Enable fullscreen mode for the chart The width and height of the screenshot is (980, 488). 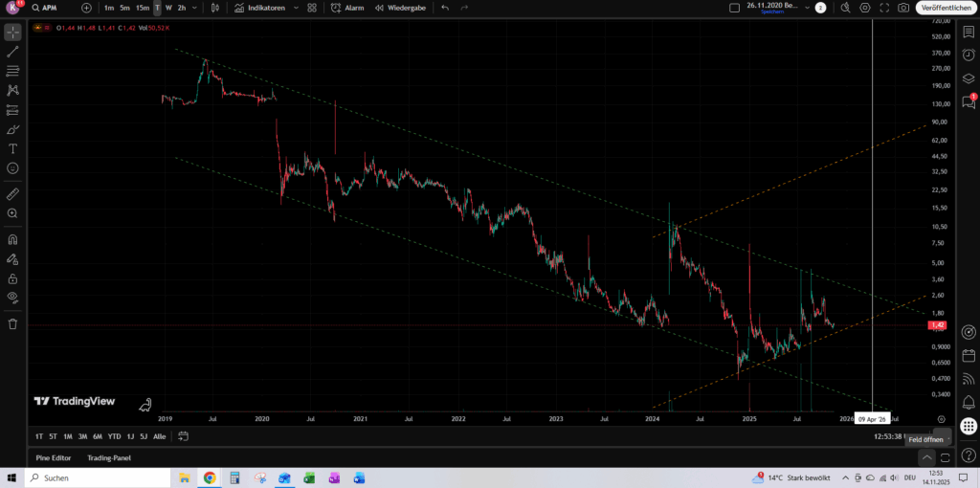[x=884, y=8]
